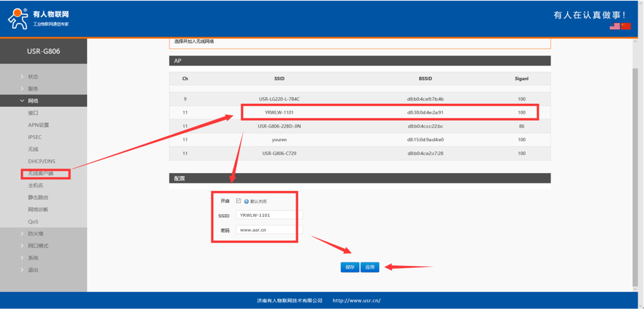This screenshot has height=309, width=644.
Task: Open the QoS menu item
Action: (x=33, y=222)
